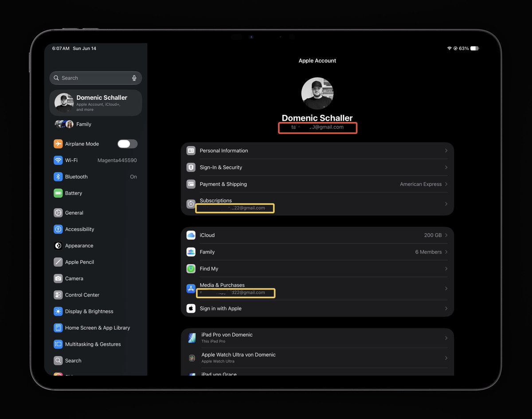
Task: Click the Apple Account page title
Action: tap(317, 61)
